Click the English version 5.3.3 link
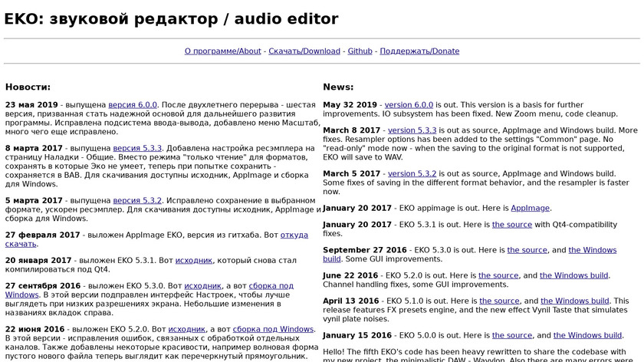The height and width of the screenshot is (362, 644). tap(412, 130)
